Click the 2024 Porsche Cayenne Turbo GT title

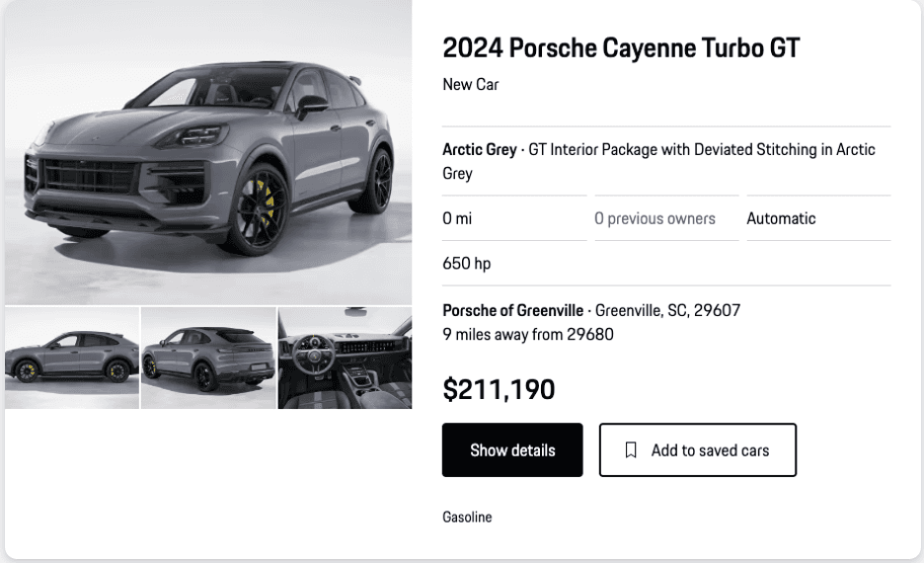tap(621, 47)
